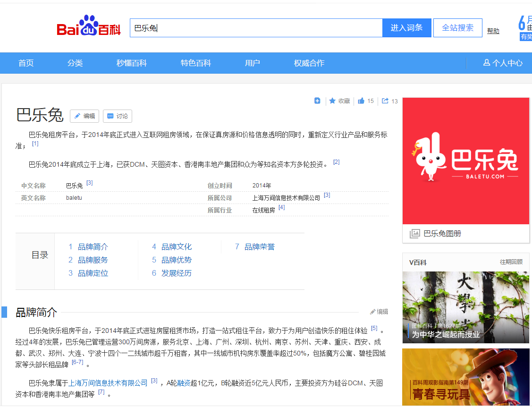Jump to 品牌荣誉 in the table of contents

tap(260, 247)
